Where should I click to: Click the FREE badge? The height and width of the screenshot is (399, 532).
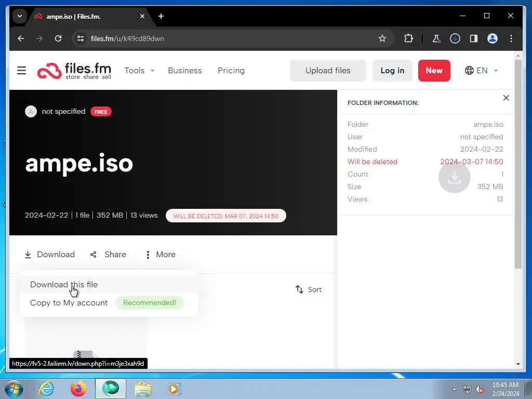click(x=101, y=112)
